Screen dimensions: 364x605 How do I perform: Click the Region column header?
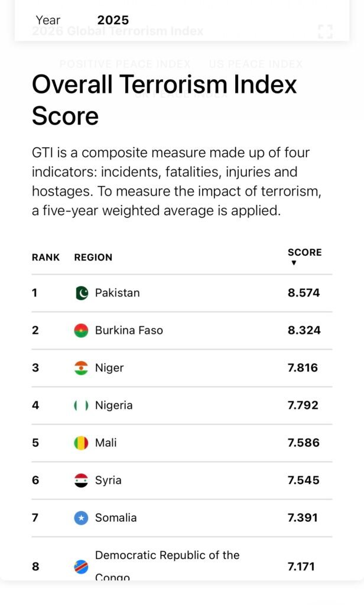pos(93,258)
